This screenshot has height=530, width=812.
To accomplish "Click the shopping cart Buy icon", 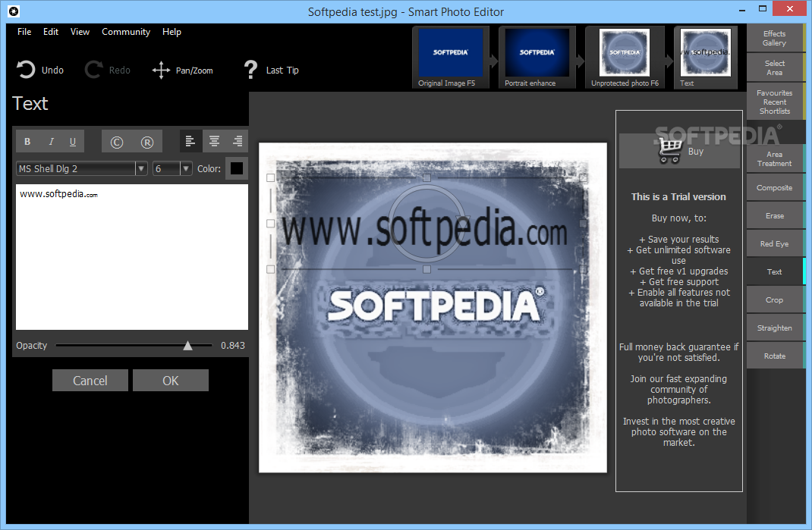I will click(x=670, y=151).
